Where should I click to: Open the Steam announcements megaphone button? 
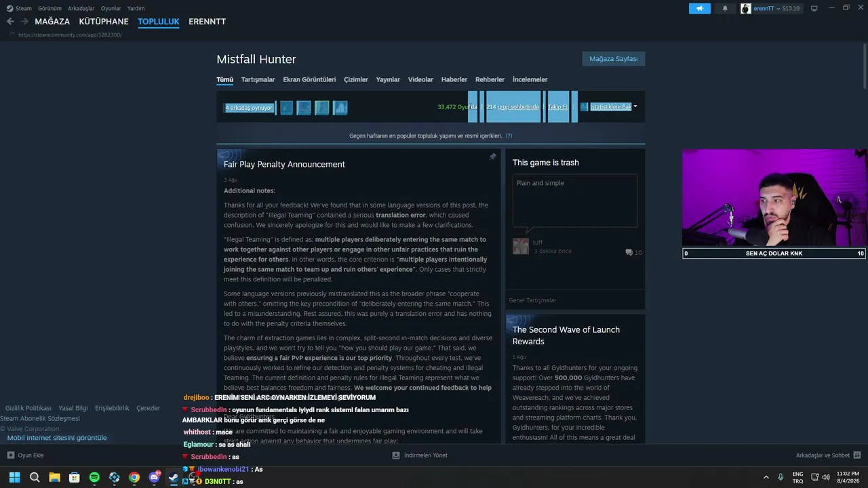pos(700,8)
